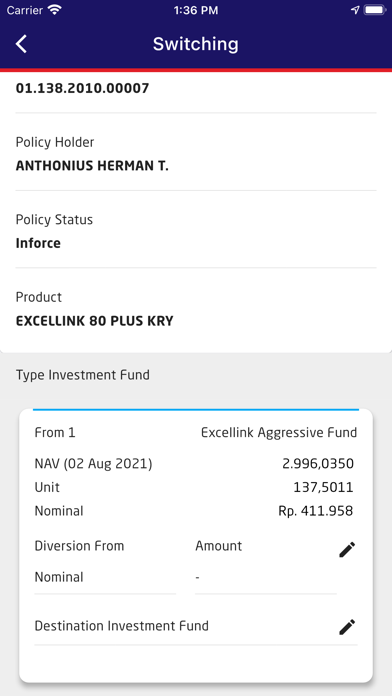This screenshot has height=696, width=392.
Task: Tap the battery indicator icon
Action: pyautogui.click(x=375, y=10)
